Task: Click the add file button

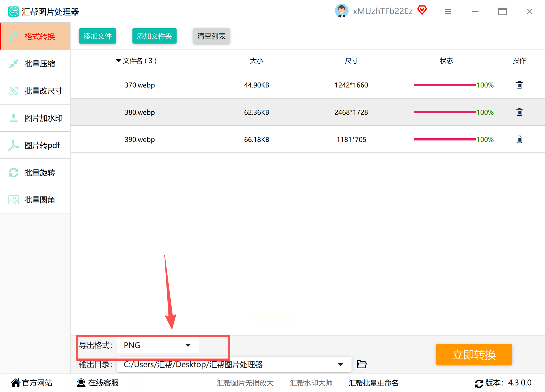Action: (x=97, y=36)
